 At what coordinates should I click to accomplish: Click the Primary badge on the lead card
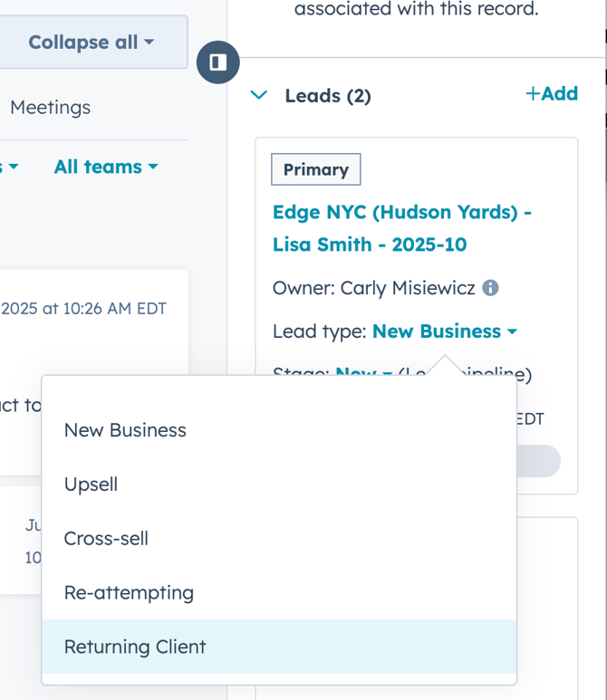(315, 169)
